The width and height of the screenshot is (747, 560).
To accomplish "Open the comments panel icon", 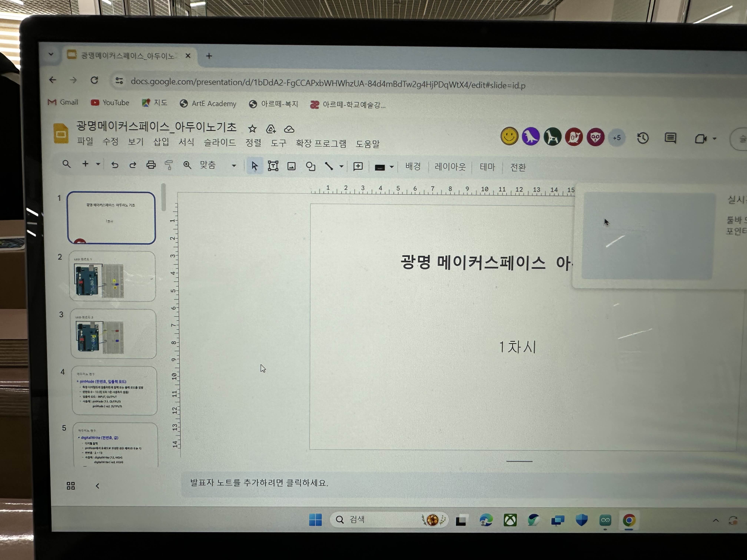I will tap(670, 138).
